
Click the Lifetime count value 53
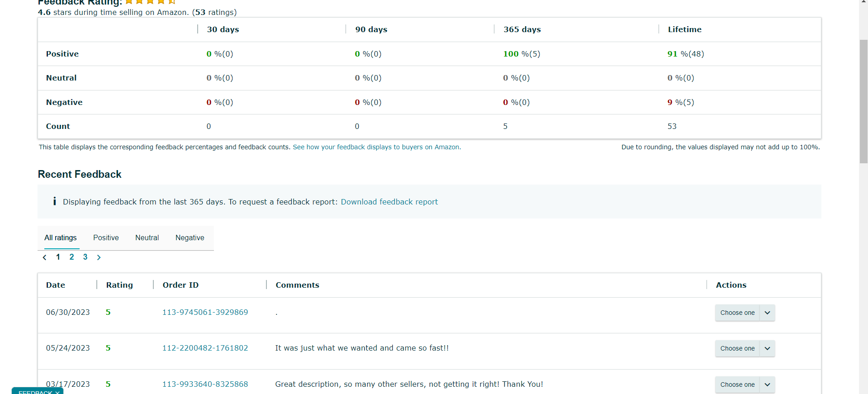coord(672,126)
